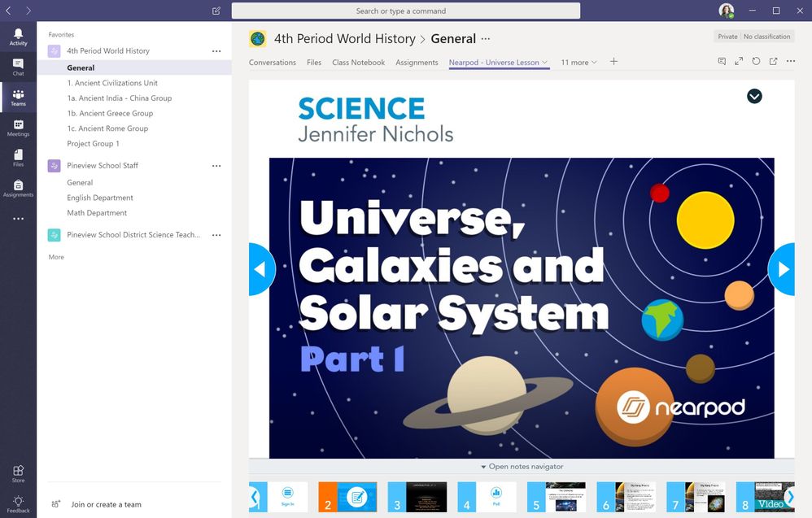Screen dimensions: 812x518
Task: Open Pineview School Staff team options
Action: tap(216, 166)
